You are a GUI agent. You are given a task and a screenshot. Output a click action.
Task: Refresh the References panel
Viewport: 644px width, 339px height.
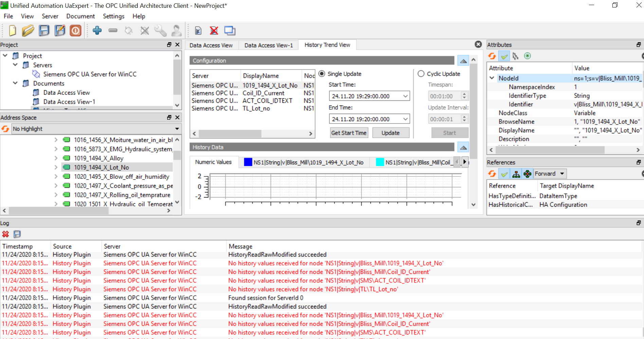(492, 174)
